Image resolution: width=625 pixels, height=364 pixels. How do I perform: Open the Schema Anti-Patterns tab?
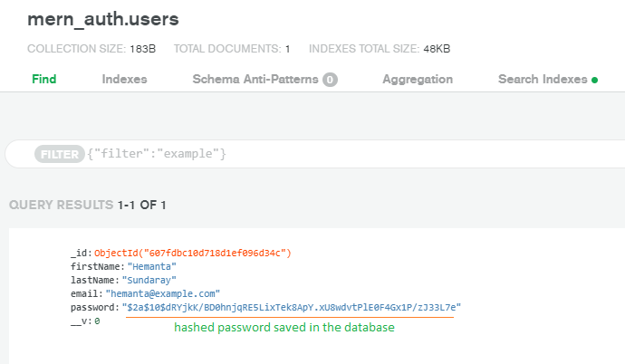tap(255, 79)
